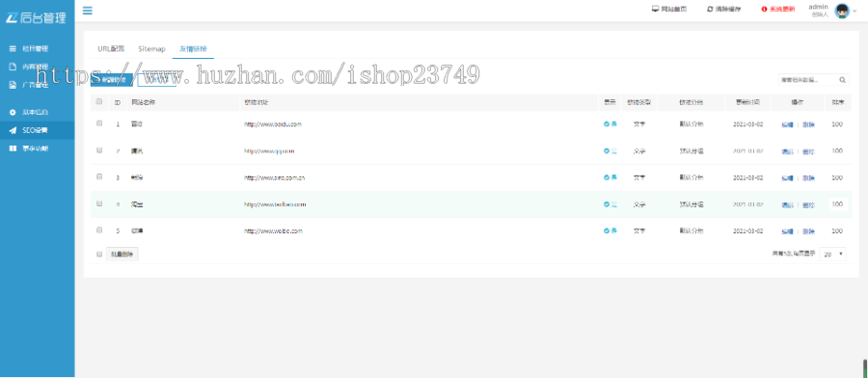
Task: Toggle the hamburger sidebar collapse icon
Action: point(88,10)
